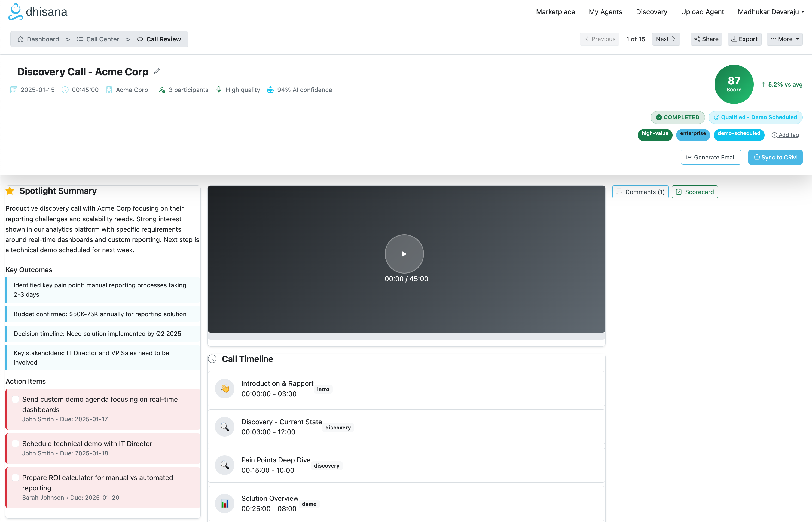Open Marketplace from top navigation
Image resolution: width=812 pixels, height=522 pixels.
pyautogui.click(x=555, y=12)
